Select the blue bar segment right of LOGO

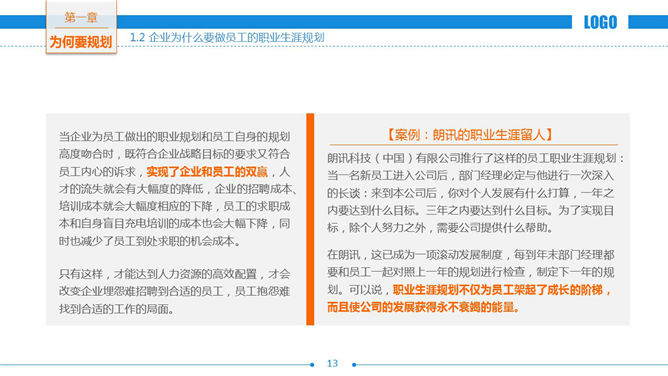[x=648, y=22]
